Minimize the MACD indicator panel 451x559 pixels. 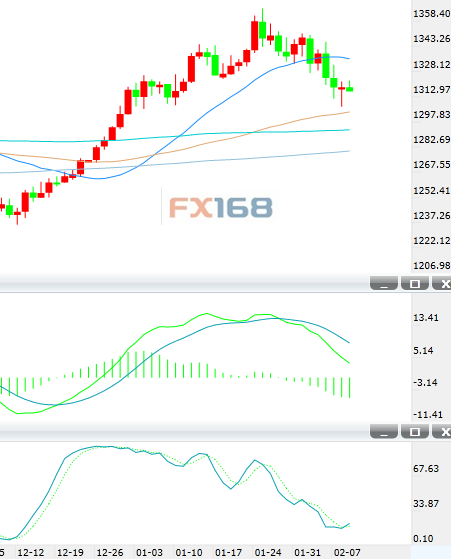tap(384, 283)
